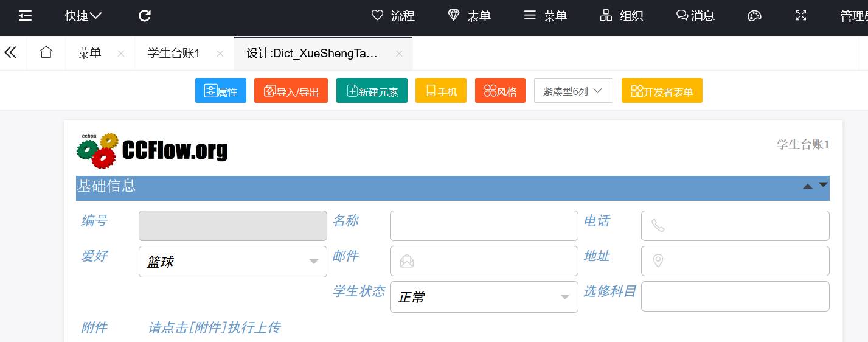The height and width of the screenshot is (342, 868).
Task: Click the disabled 编号 input field
Action: tap(233, 226)
